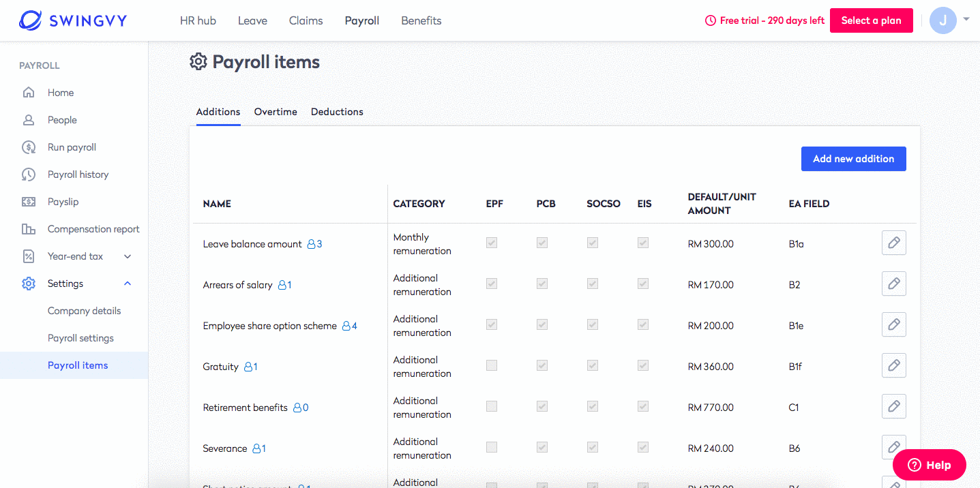Open the Help widget
The height and width of the screenshot is (488, 980).
[930, 466]
